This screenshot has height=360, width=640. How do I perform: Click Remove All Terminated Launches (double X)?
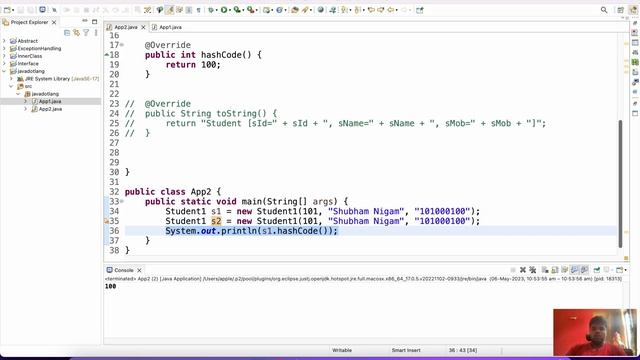(533, 270)
